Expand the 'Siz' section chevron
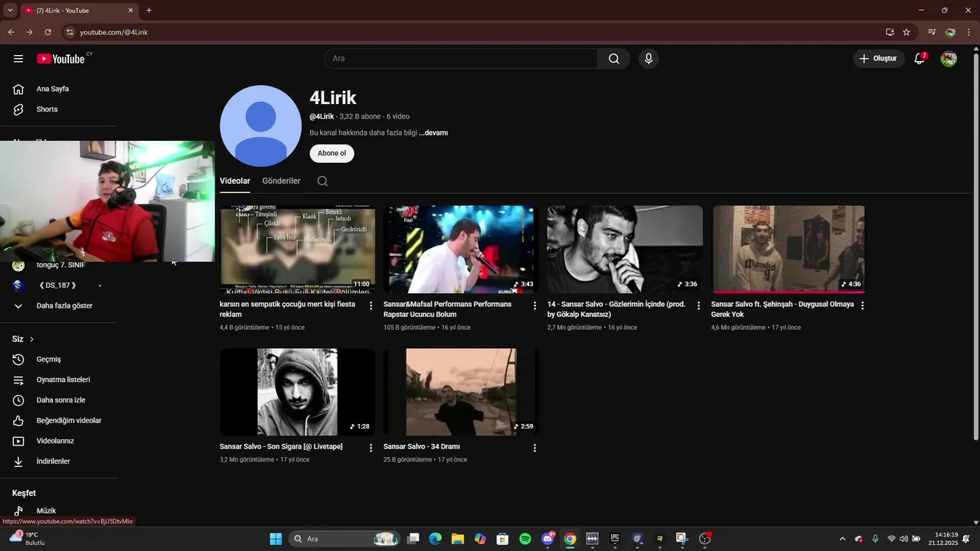The height and width of the screenshot is (551, 980). click(31, 339)
